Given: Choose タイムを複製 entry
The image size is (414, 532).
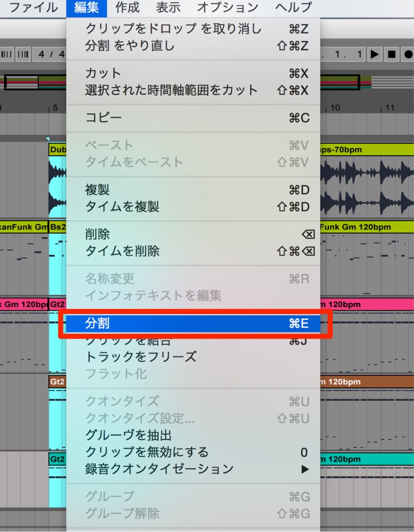Looking at the screenshot, I should [x=193, y=206].
